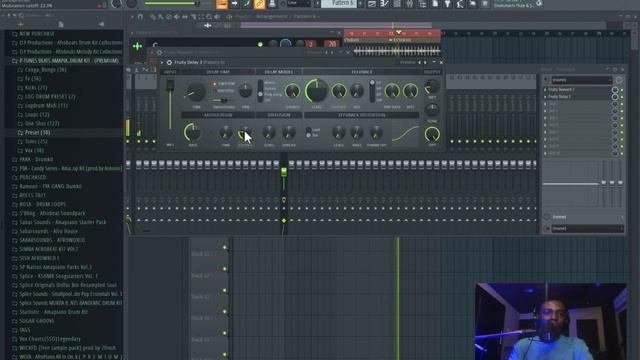The height and width of the screenshot is (360, 640).
Task: Open the Fruity Reeverb 2 slot arrow menu
Action: 545,89
